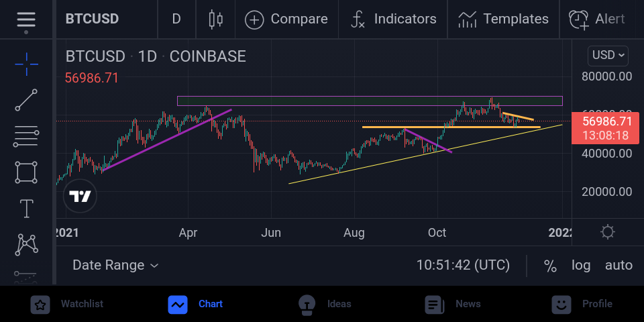This screenshot has height=322, width=644.
Task: Change the D timeframe interval
Action: 176,19
